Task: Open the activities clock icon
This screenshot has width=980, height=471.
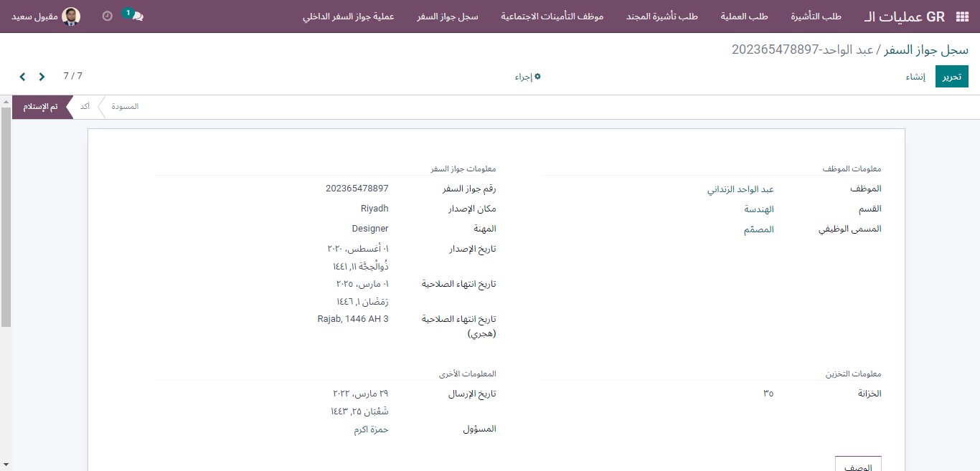Action: 108,16
